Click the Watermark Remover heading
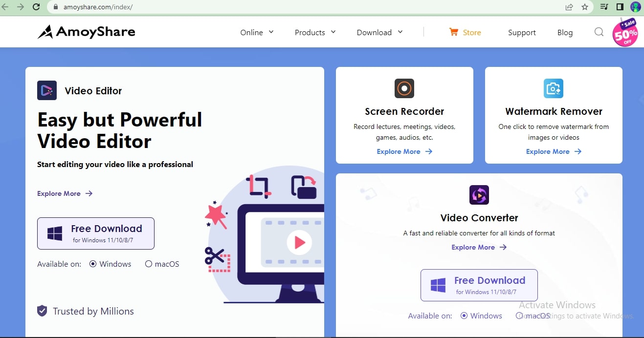This screenshot has height=338, width=644. point(554,111)
